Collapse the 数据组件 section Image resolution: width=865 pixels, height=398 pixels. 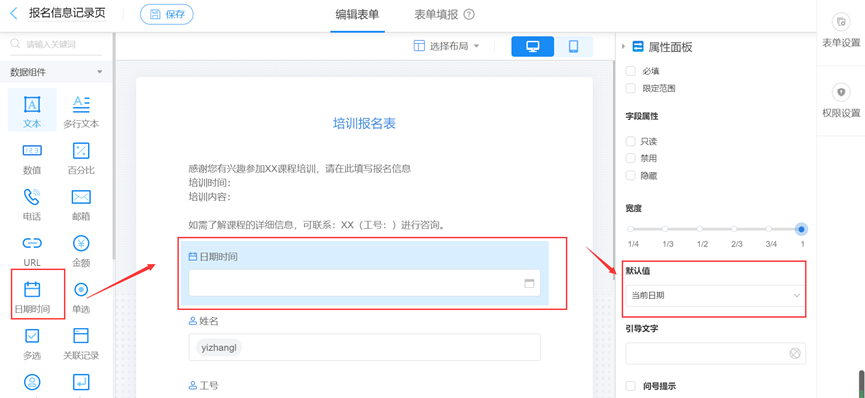tap(100, 72)
